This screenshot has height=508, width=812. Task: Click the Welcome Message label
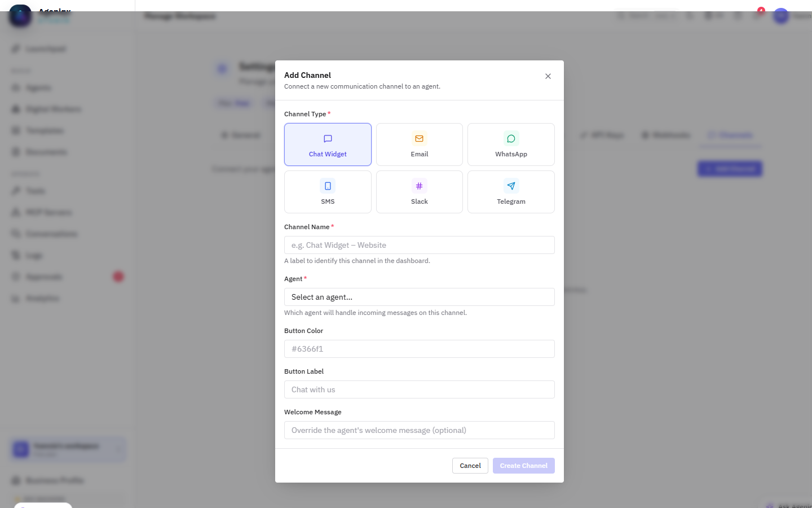pos(313,412)
